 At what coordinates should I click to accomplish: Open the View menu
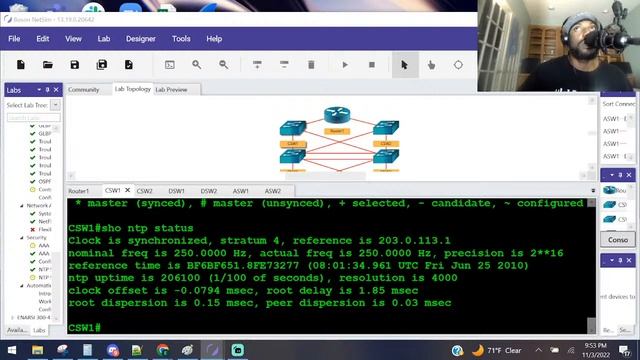(x=73, y=39)
